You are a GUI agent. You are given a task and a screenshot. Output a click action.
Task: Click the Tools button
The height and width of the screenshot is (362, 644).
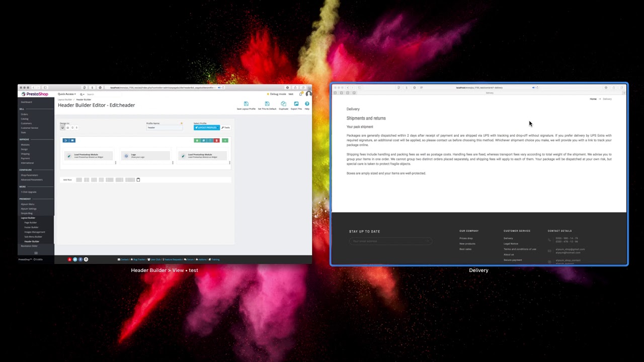click(225, 128)
